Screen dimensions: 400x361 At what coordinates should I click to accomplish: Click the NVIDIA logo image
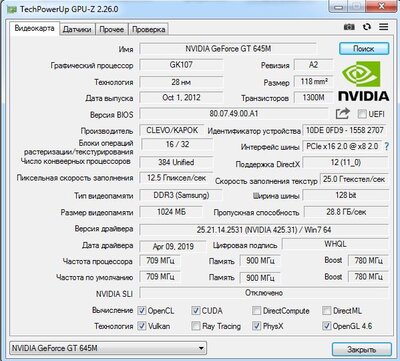point(364,81)
